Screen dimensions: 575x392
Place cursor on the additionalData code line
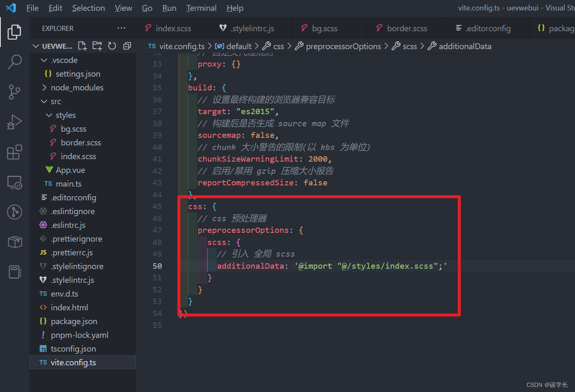coord(332,266)
